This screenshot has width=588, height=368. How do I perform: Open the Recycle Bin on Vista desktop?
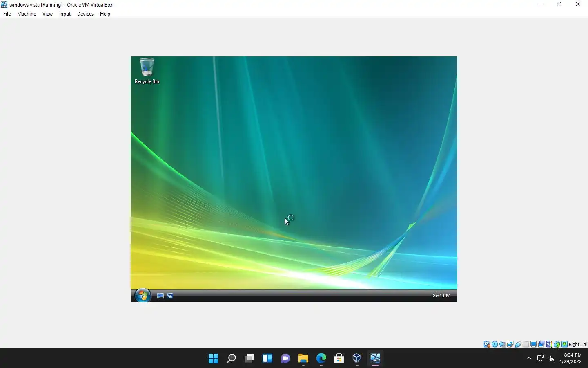(x=147, y=71)
